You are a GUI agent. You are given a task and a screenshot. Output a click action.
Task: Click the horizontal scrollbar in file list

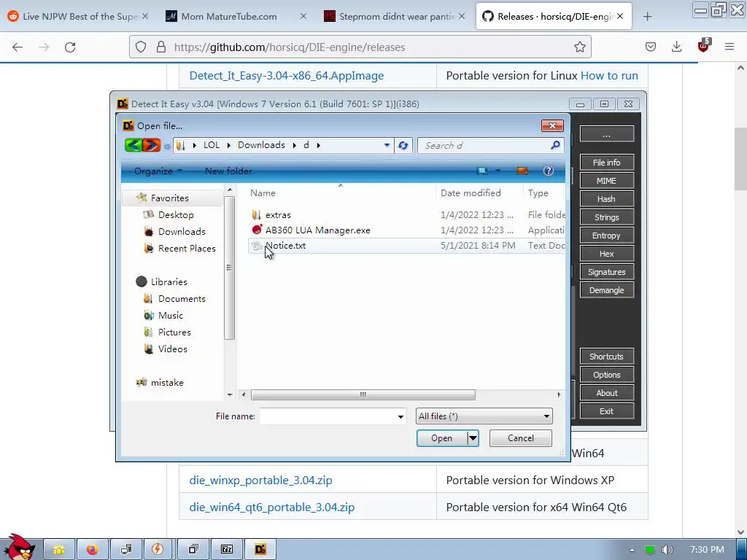363,394
